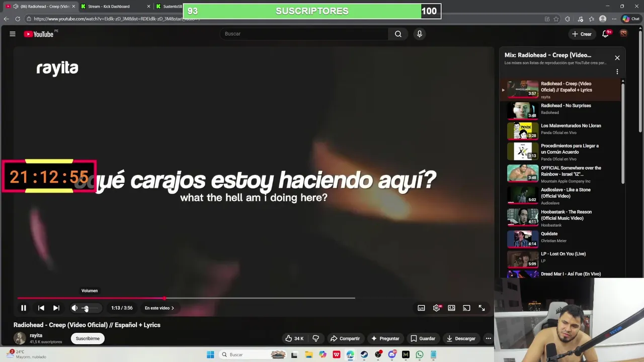Open the YouTube hamburger guide menu

(13, 34)
